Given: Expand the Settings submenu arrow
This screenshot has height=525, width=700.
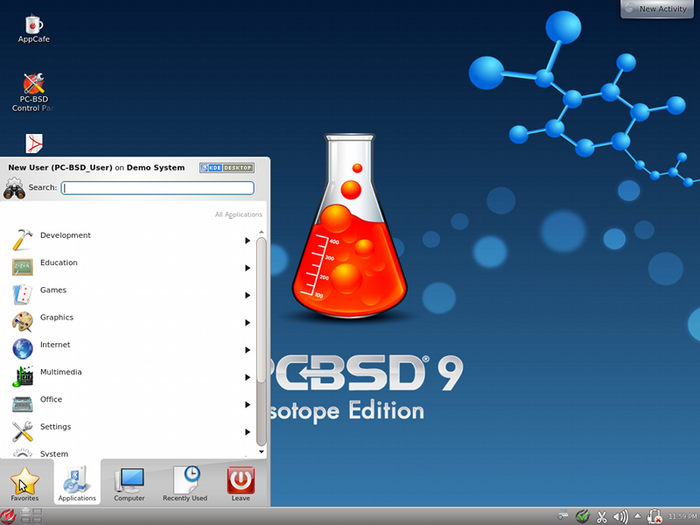Looking at the screenshot, I should [247, 432].
